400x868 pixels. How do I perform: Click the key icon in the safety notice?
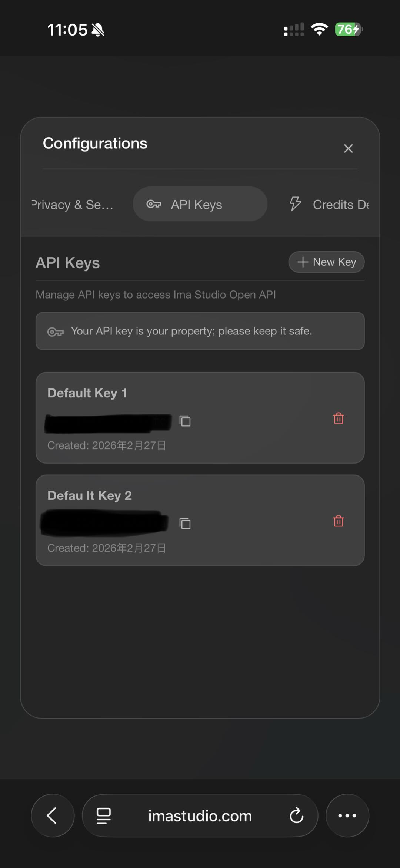click(x=56, y=332)
